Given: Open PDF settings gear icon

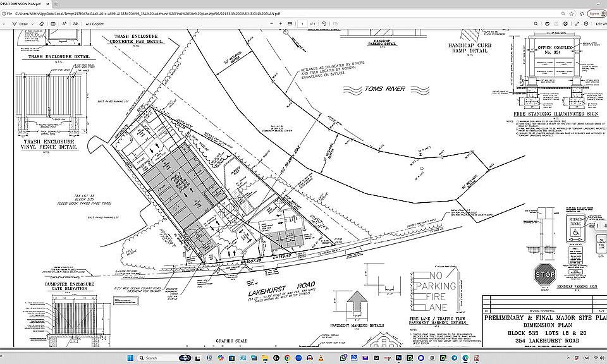Looking at the screenshot, I should [586, 23].
